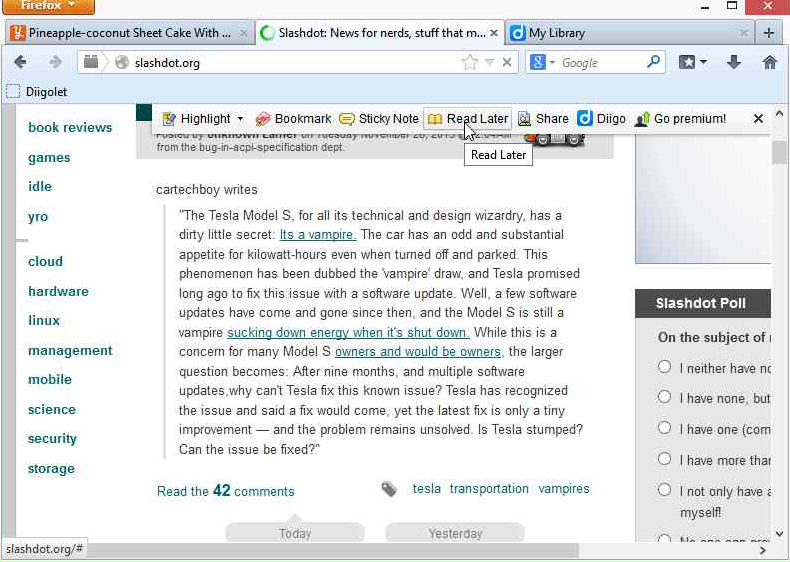The image size is (790, 562).
Task: Open a new tab with plus button
Action: pos(769,33)
